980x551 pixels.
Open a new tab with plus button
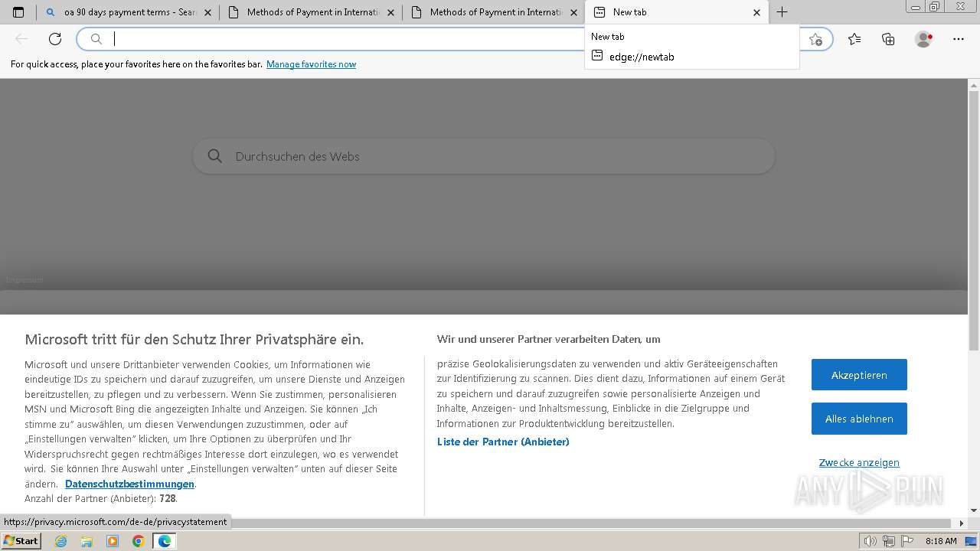click(x=782, y=12)
